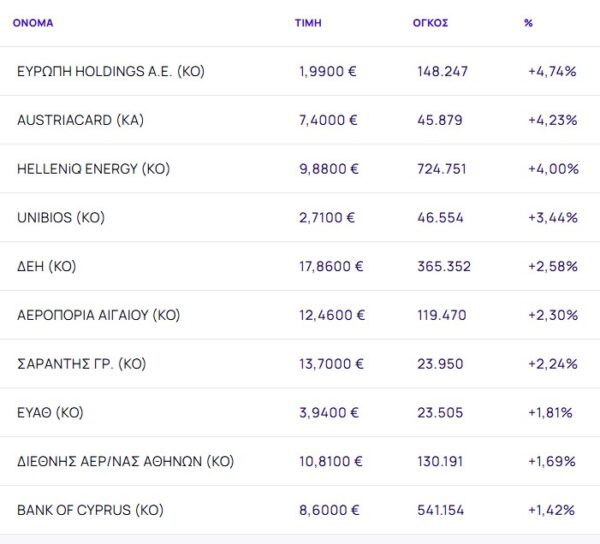
Task: Open HELLENiQ ENERGY (ΚΟ) stock
Action: point(93,169)
